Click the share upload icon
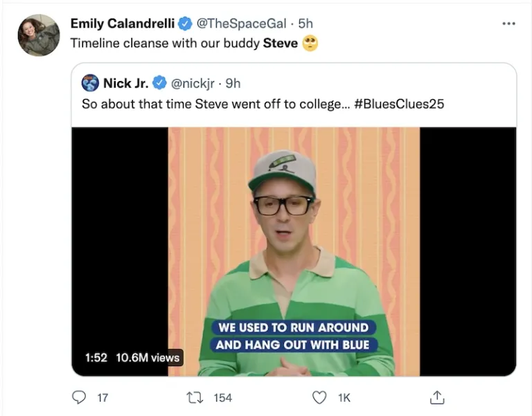The width and height of the screenshot is (532, 416). 437,397
